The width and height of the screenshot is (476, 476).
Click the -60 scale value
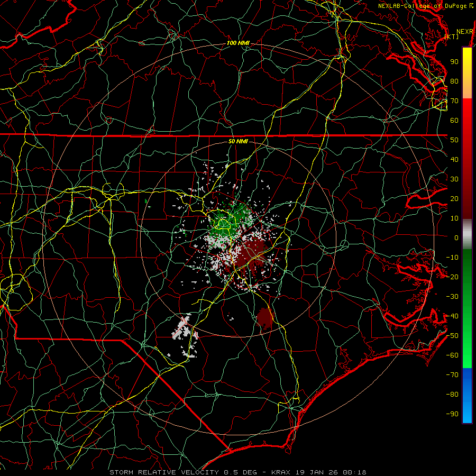point(452,355)
